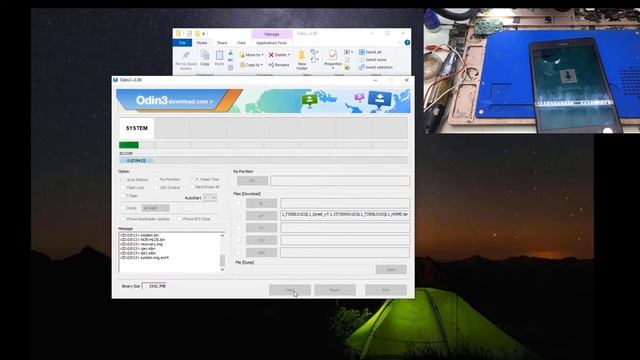Collapse the Explorer ribbon with the chevron
Image resolution: width=640 pixels, height=360 pixels.
click(x=399, y=42)
